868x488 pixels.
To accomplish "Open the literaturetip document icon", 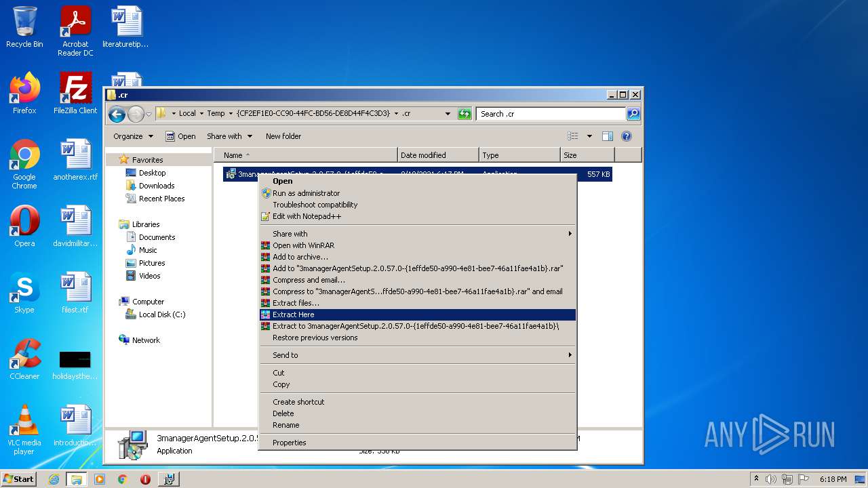I will tap(125, 27).
